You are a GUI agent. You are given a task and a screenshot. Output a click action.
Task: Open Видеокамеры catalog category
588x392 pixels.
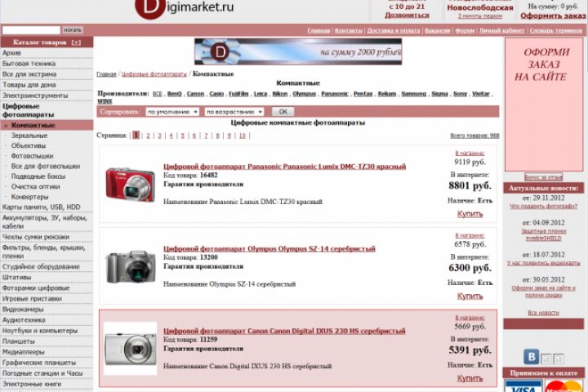tap(23, 309)
